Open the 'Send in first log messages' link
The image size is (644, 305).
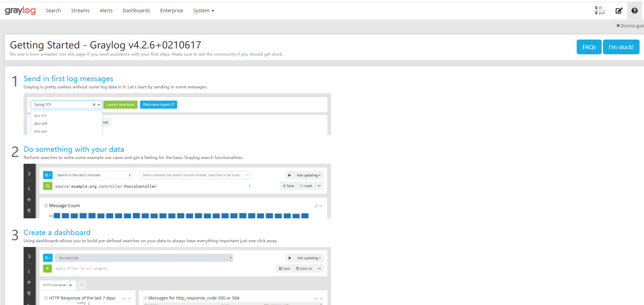tap(68, 78)
